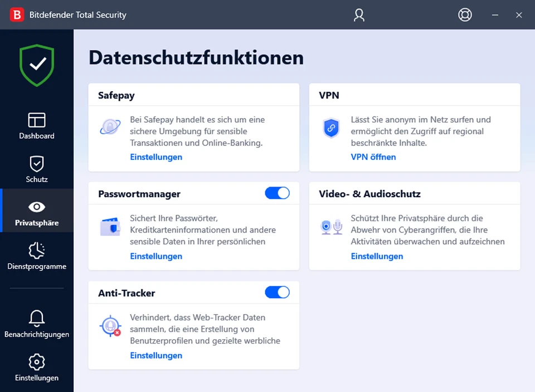
Task: Open Safepay Einstellungen link
Action: point(156,157)
